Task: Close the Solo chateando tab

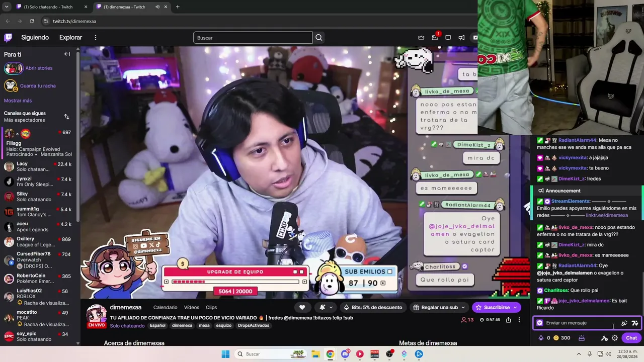Action: pyautogui.click(x=86, y=7)
